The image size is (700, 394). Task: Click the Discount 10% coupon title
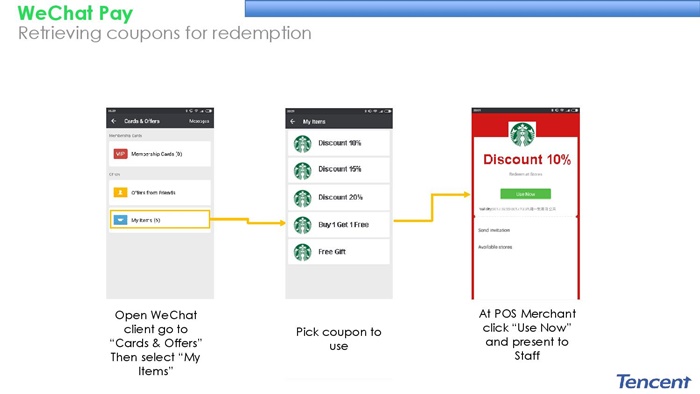coord(527,160)
